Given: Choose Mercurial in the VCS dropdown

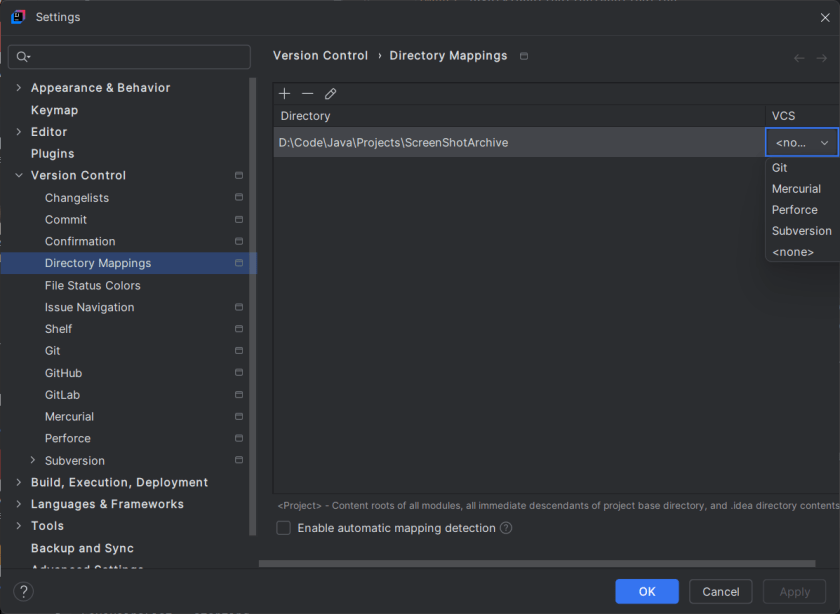Looking at the screenshot, I should [796, 189].
